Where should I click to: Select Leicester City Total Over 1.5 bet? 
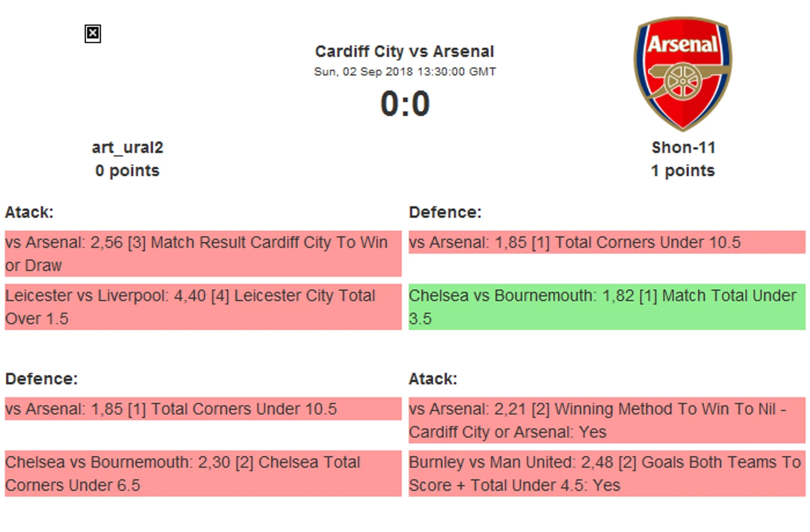pos(203,307)
